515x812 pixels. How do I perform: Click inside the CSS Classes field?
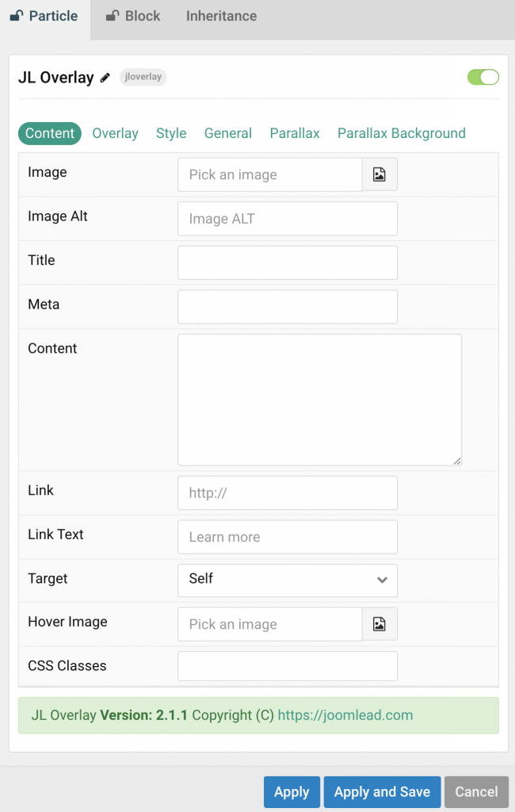click(x=287, y=665)
